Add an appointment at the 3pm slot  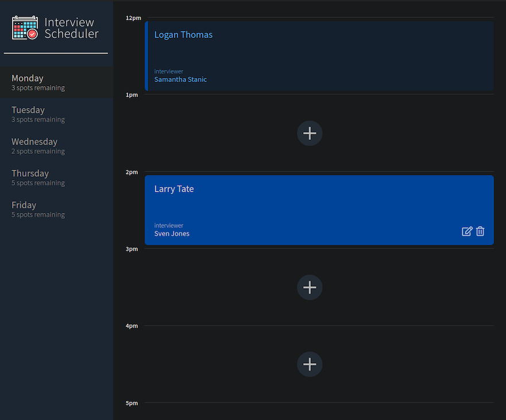pyautogui.click(x=310, y=287)
